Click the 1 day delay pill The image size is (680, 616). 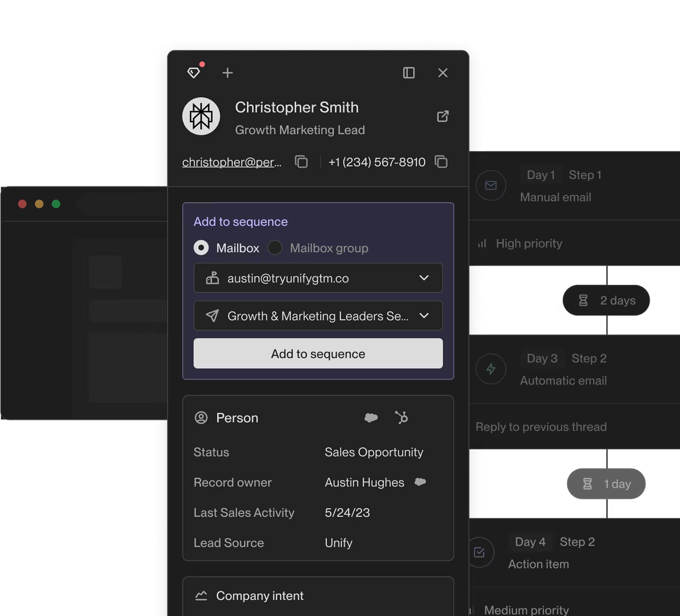(x=606, y=484)
